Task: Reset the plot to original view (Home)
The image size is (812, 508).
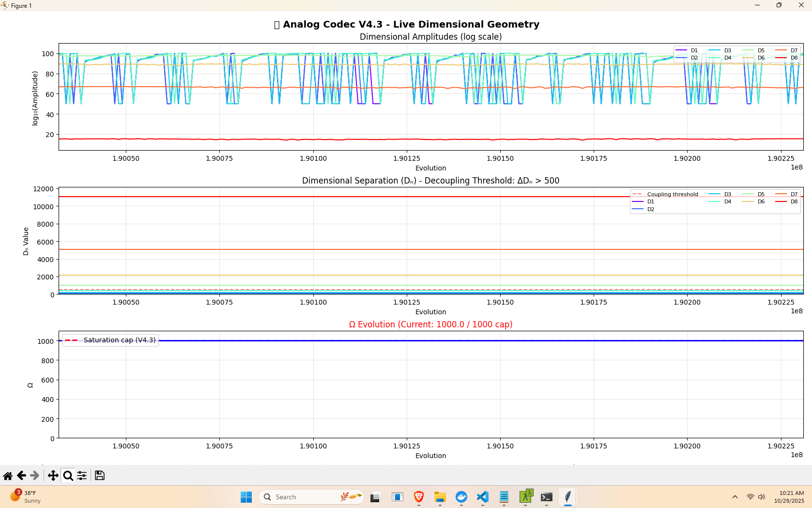Action: (x=8, y=476)
